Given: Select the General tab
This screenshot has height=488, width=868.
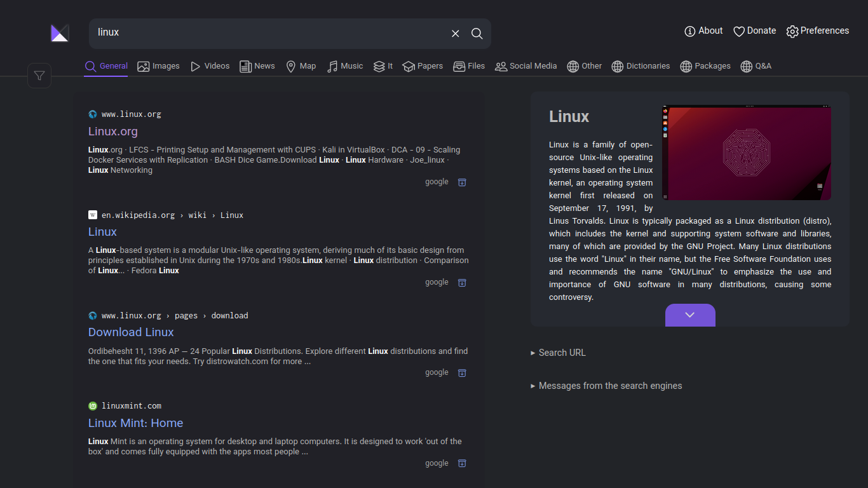Looking at the screenshot, I should pos(106,66).
